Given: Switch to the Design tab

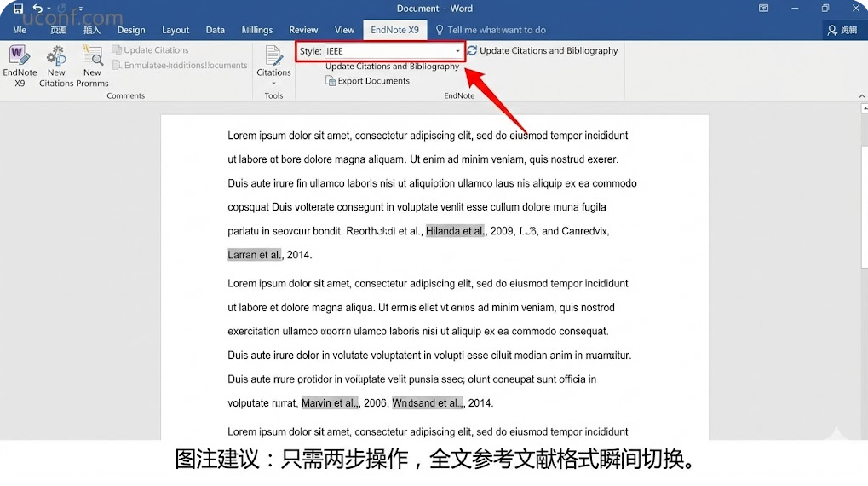Looking at the screenshot, I should tap(131, 30).
